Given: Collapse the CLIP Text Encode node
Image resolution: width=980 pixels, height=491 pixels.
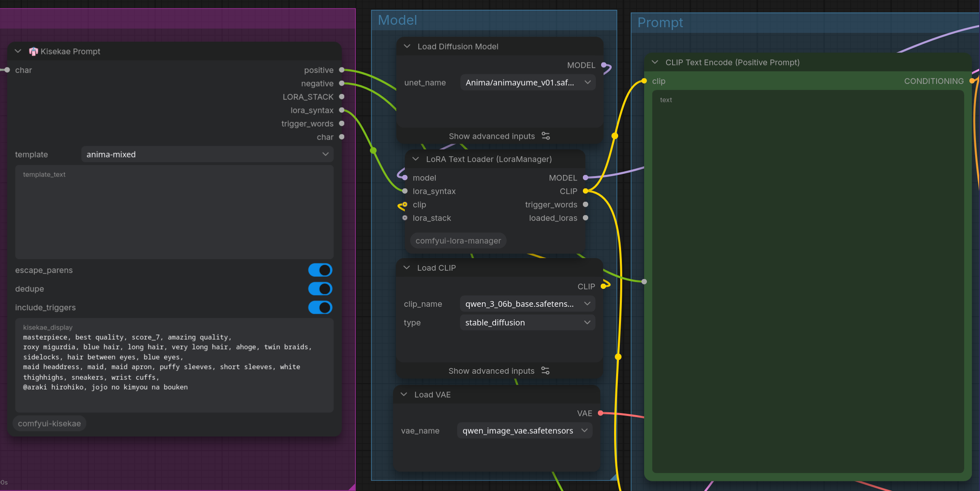Looking at the screenshot, I should (x=655, y=62).
